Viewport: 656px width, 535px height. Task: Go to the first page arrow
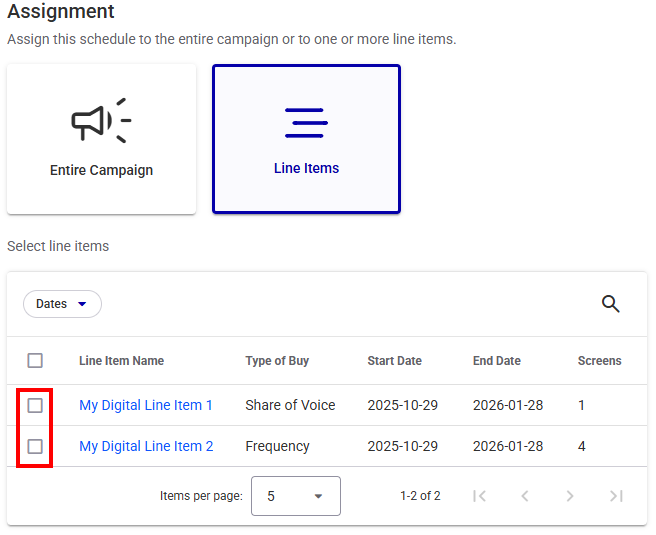(480, 496)
